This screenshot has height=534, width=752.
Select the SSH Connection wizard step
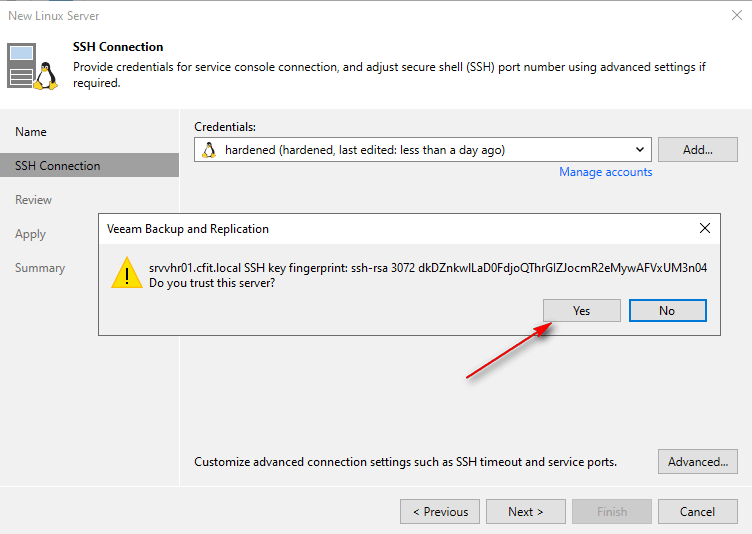57,166
